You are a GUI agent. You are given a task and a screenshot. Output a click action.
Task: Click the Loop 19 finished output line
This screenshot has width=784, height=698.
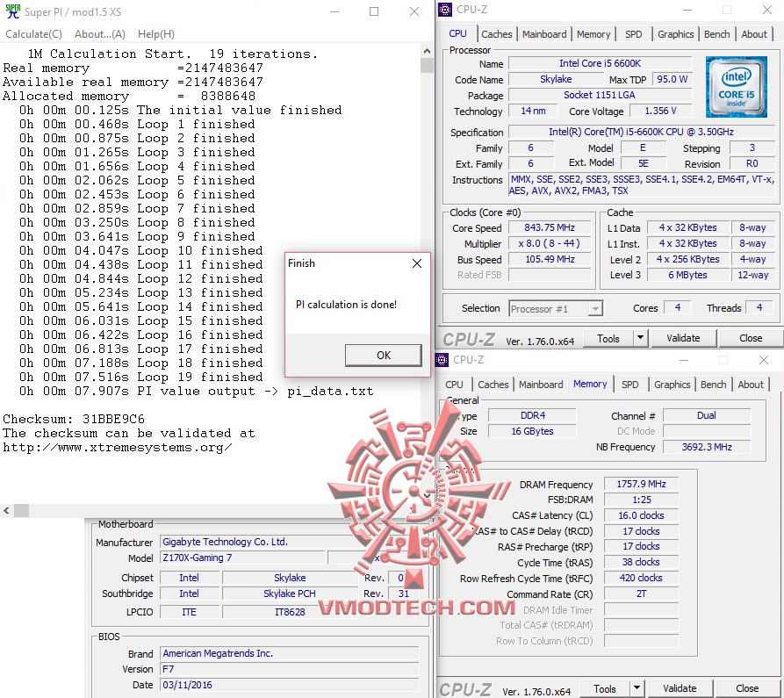[140, 377]
